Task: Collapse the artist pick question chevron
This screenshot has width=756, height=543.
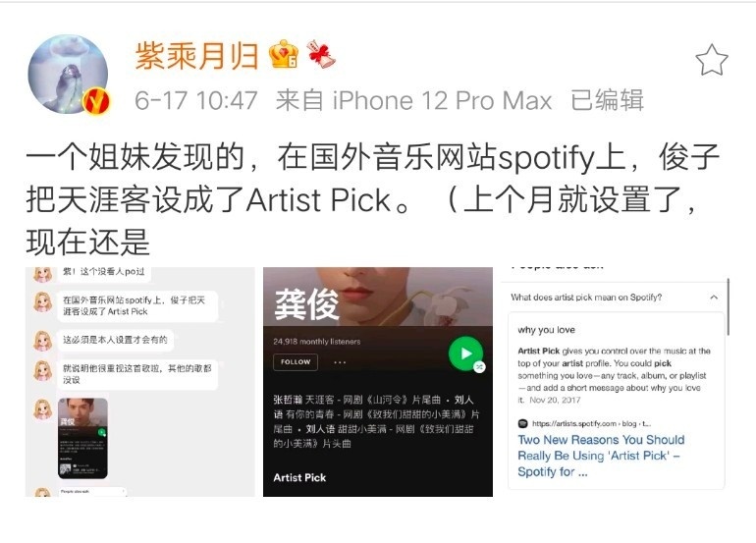Action: click(714, 298)
